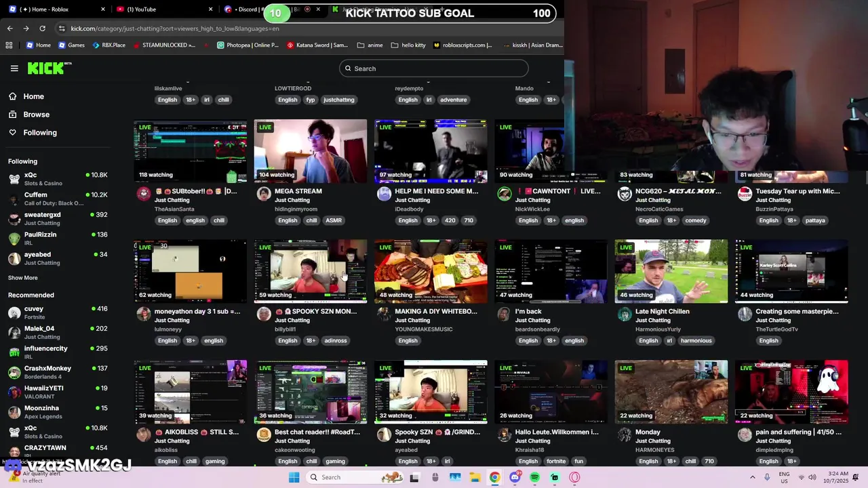Image resolution: width=868 pixels, height=488 pixels.
Task: Select the ASMR tag under MEGA STREAM
Action: click(x=334, y=220)
